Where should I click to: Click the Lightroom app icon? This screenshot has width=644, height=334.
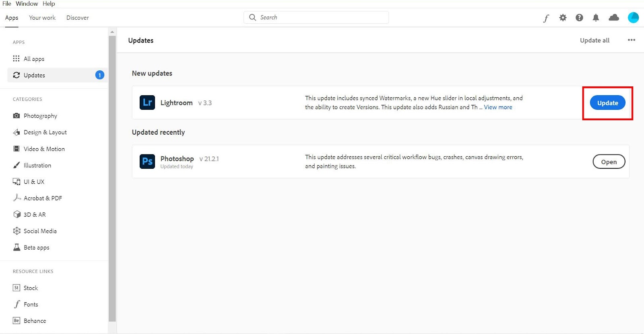coord(147,102)
